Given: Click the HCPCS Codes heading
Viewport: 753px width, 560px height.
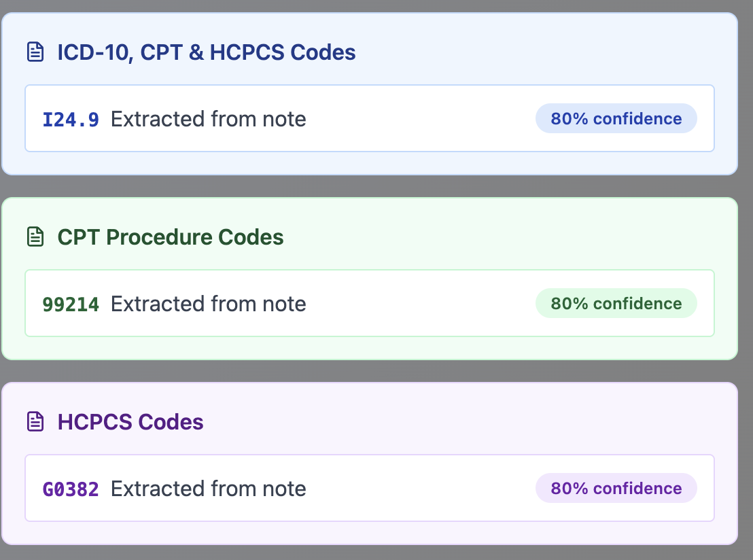Looking at the screenshot, I should pyautogui.click(x=130, y=422).
